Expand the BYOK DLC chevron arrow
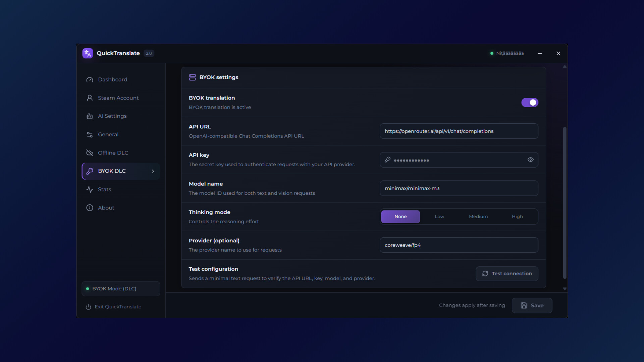644x362 pixels. coord(153,171)
